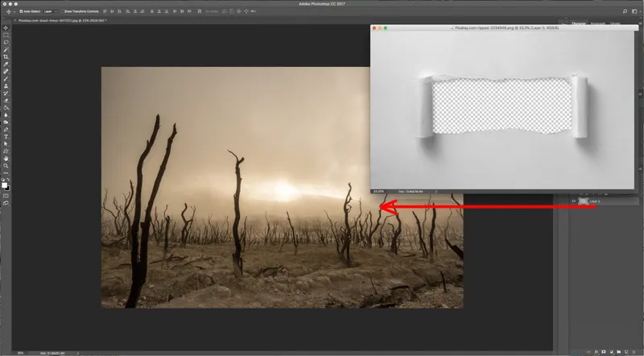Image resolution: width=644 pixels, height=356 pixels.
Task: Add a layer mask
Action: [603, 352]
